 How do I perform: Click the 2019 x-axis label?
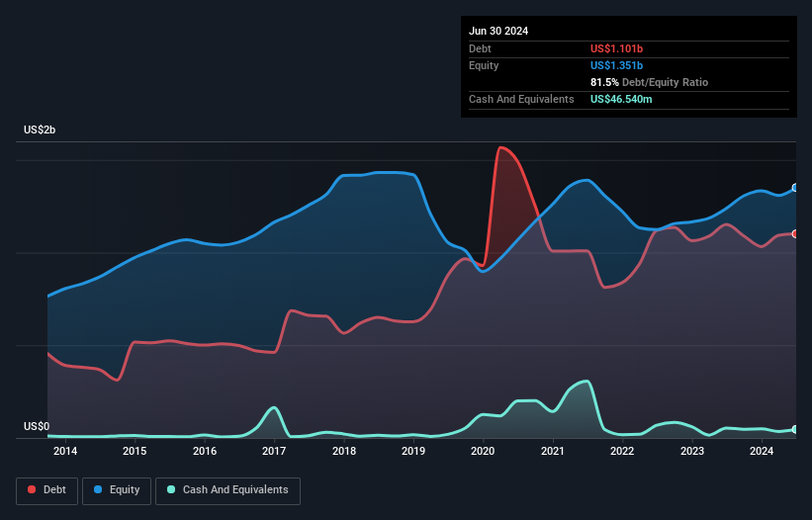[413, 451]
